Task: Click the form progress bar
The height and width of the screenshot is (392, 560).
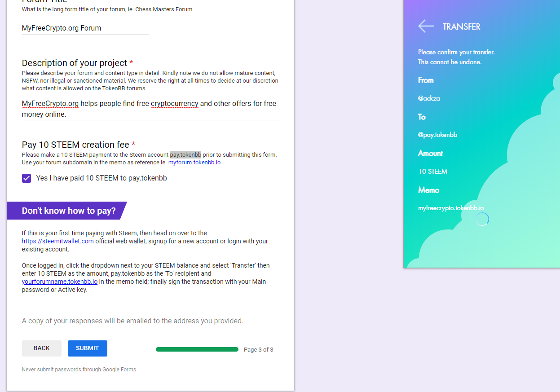Action: (x=197, y=349)
